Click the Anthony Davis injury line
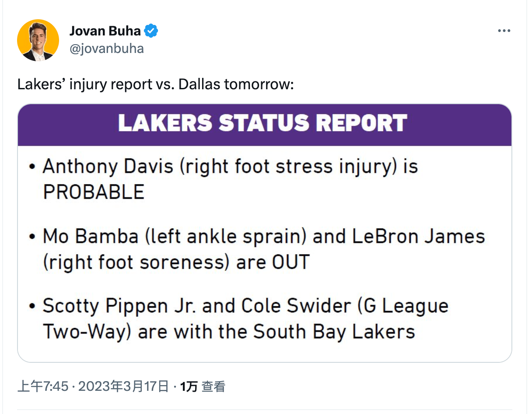 tap(230, 167)
